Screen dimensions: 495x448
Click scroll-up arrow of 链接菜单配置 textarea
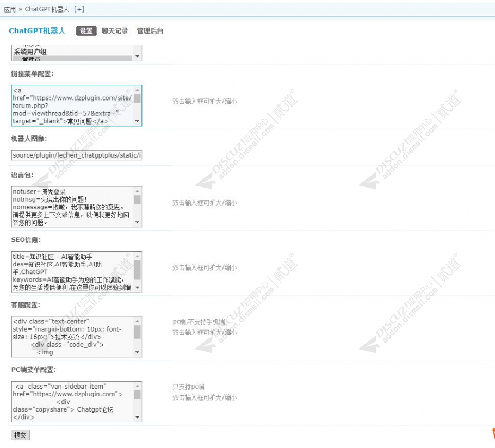tap(137, 90)
